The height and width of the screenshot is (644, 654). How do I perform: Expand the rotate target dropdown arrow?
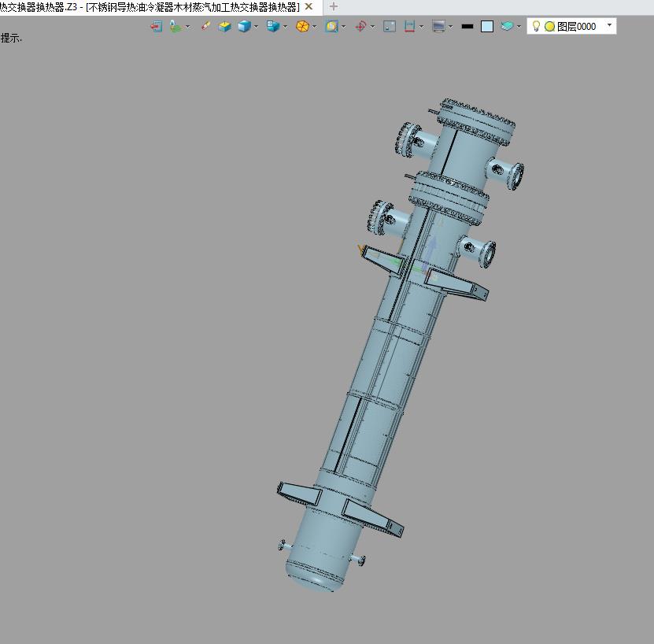pos(372,27)
